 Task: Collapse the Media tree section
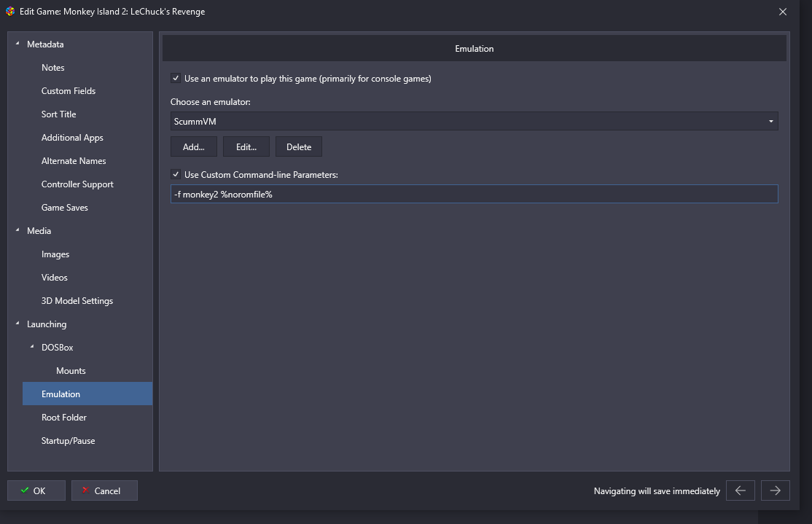[17, 231]
